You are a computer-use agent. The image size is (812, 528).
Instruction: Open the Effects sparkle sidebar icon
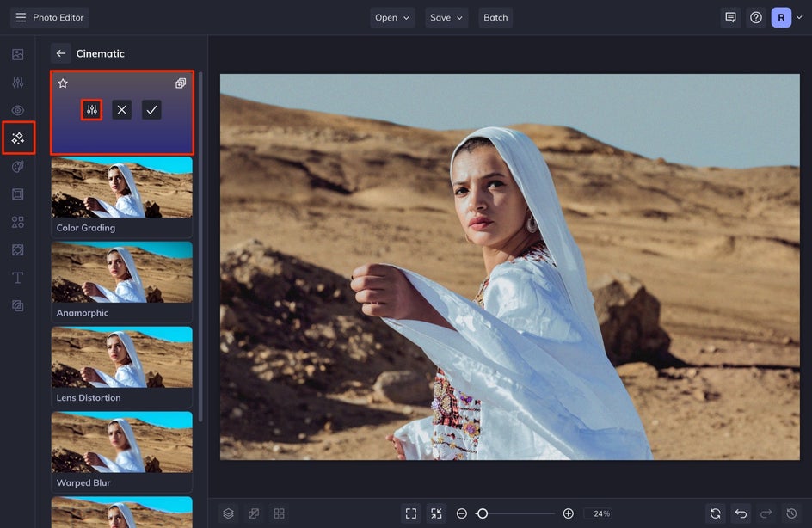[x=18, y=138]
